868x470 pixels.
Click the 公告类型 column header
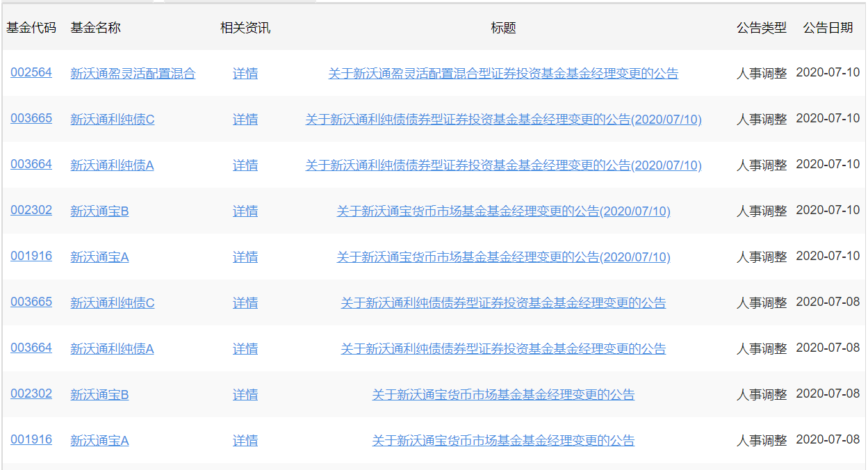(x=762, y=28)
